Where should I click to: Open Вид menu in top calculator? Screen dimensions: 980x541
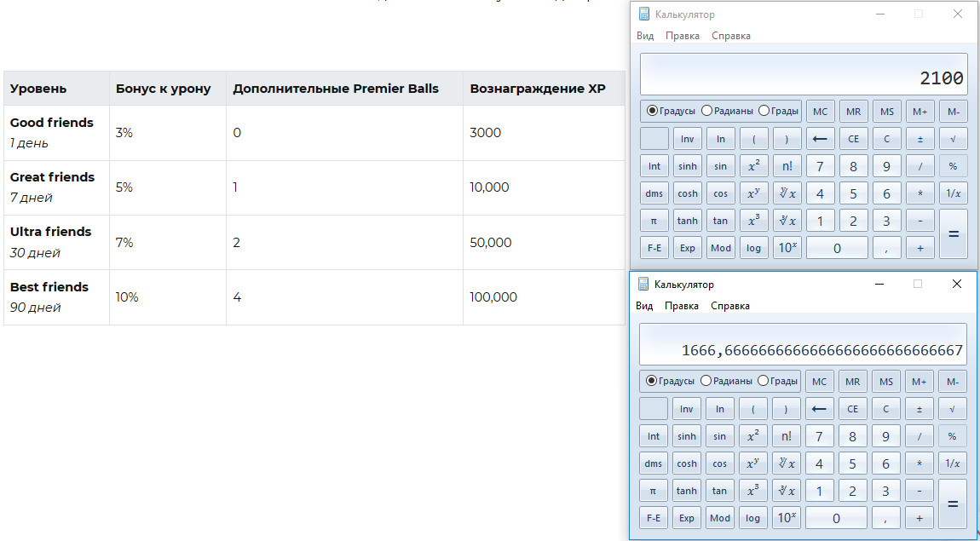[x=645, y=36]
